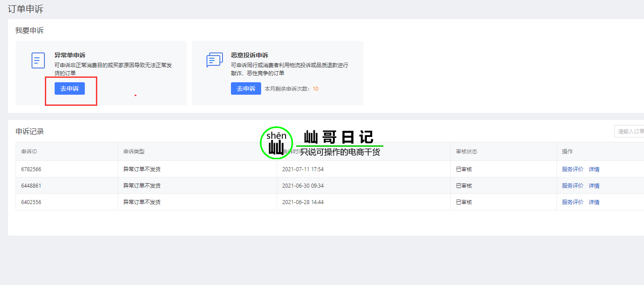Click the 订单申诉 page title
This screenshot has width=644, height=285.
tap(26, 9)
